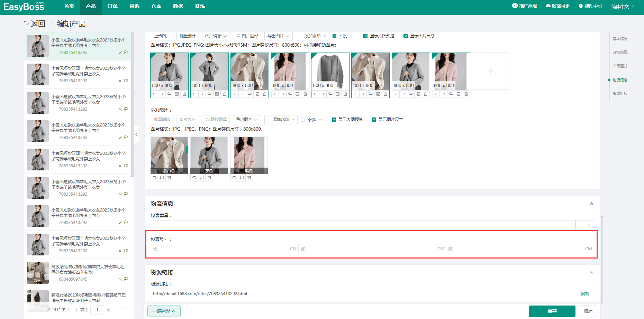644x319 pixels.
Task: Delete the 粉色 SKU image
Action: coord(249,178)
